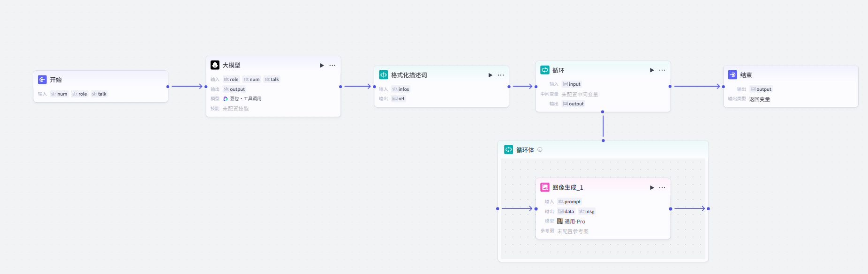Open the 格式化描述词 node's more options menu

[501, 75]
